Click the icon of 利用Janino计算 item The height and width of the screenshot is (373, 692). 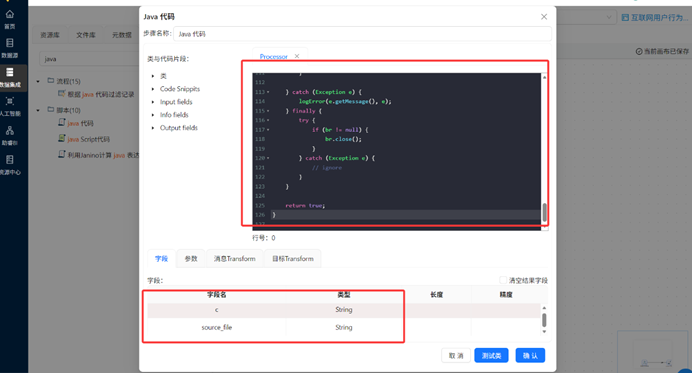click(62, 154)
